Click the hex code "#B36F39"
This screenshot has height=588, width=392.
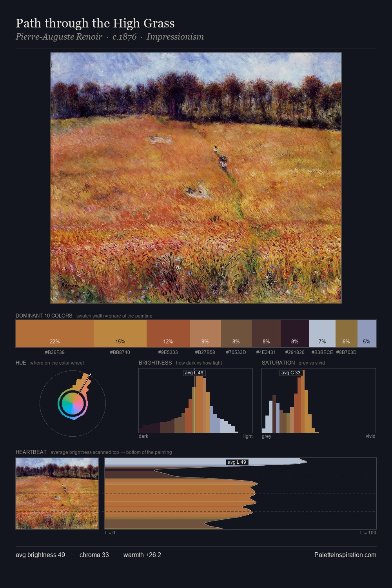click(x=55, y=352)
